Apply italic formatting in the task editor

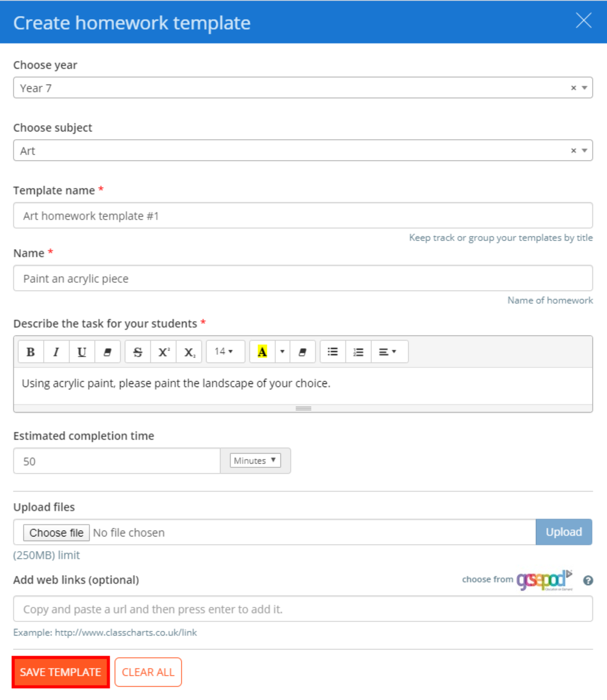click(x=56, y=352)
